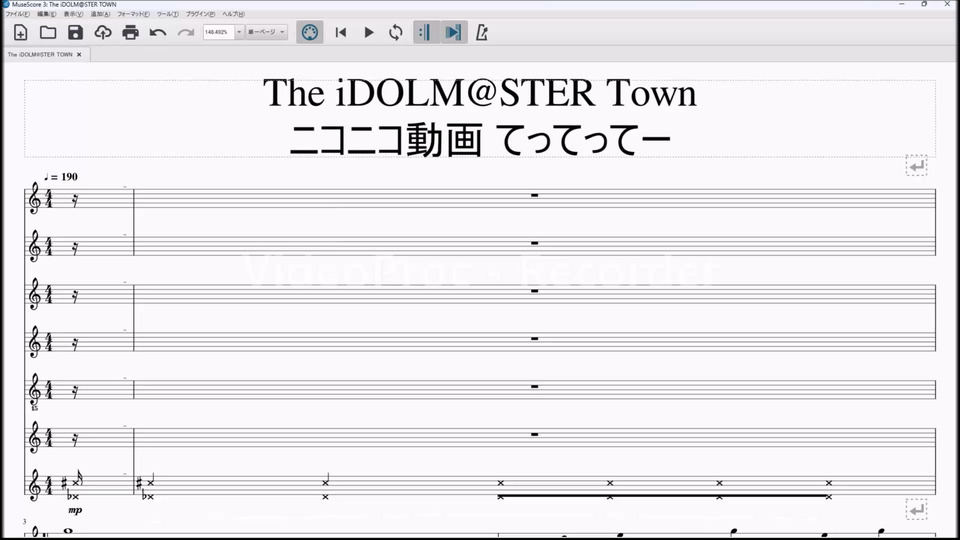960x540 pixels.
Task: Select the title text The iDOLM@STER Town
Action: pos(480,93)
